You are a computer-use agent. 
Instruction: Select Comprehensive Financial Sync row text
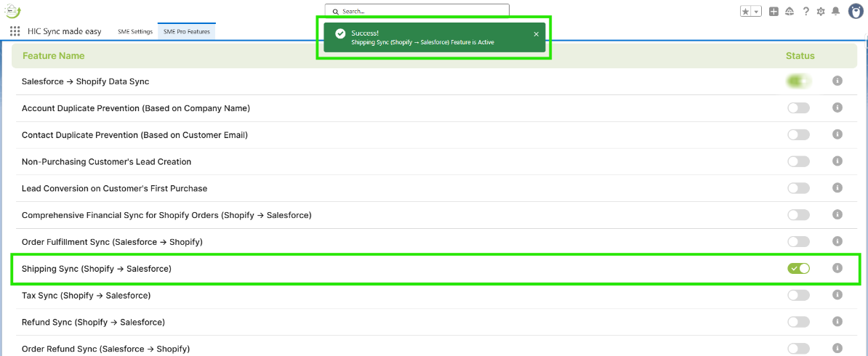coord(166,215)
